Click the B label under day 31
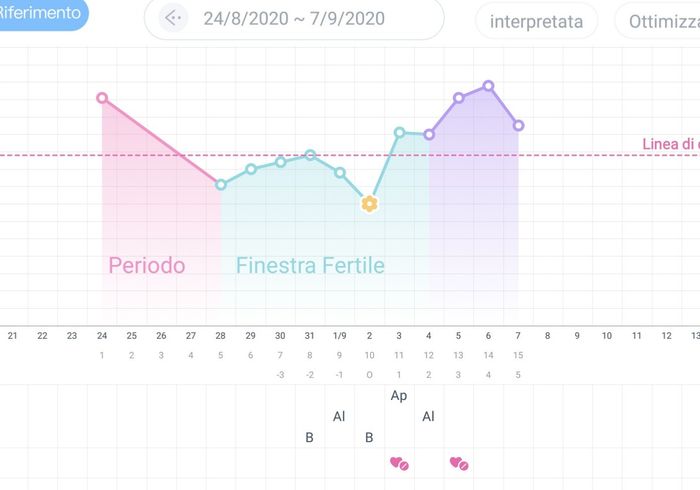 tap(310, 437)
